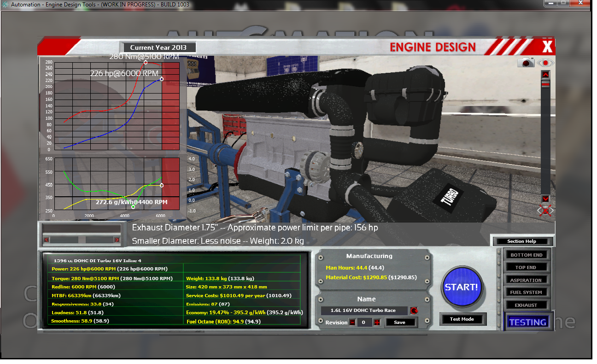Viewport: 597px width, 364px height.
Task: Click the scrollbar up arrow
Action: pos(545,75)
